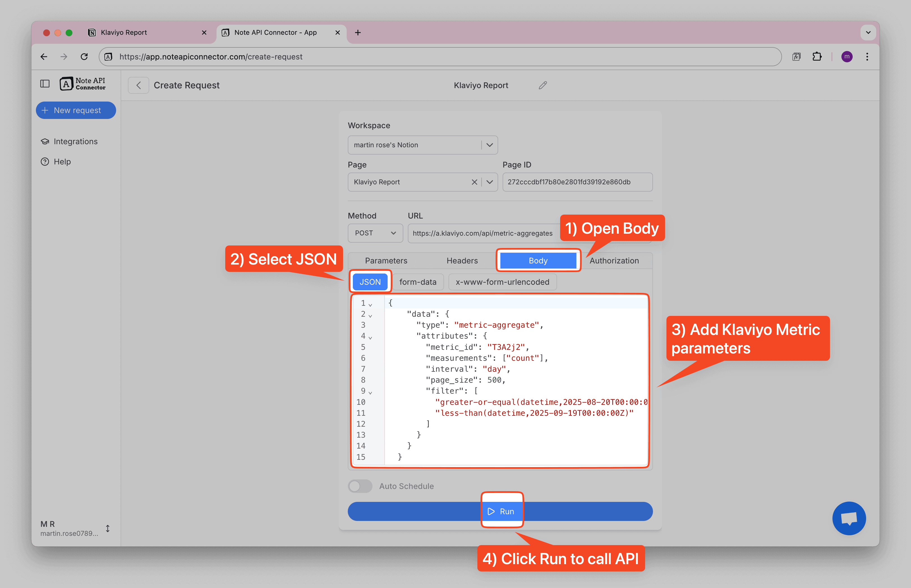Open the purple profile avatar
This screenshot has width=911, height=588.
(x=846, y=56)
